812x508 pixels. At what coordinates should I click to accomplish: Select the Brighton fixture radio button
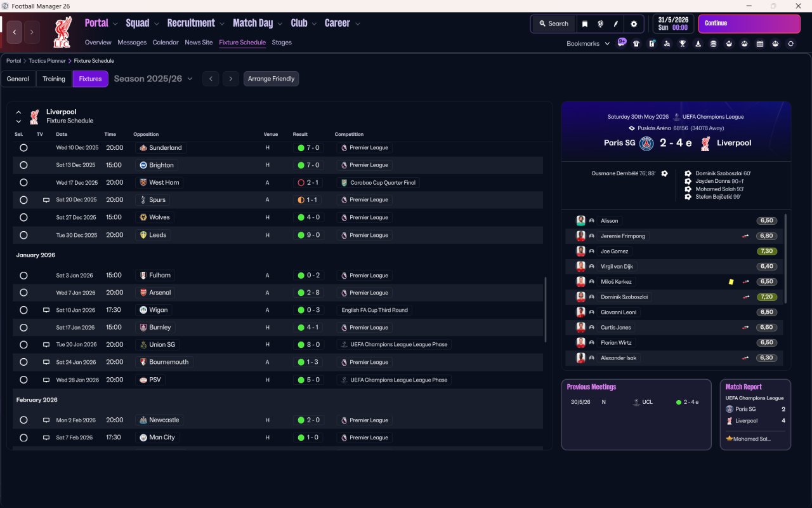[x=23, y=165]
